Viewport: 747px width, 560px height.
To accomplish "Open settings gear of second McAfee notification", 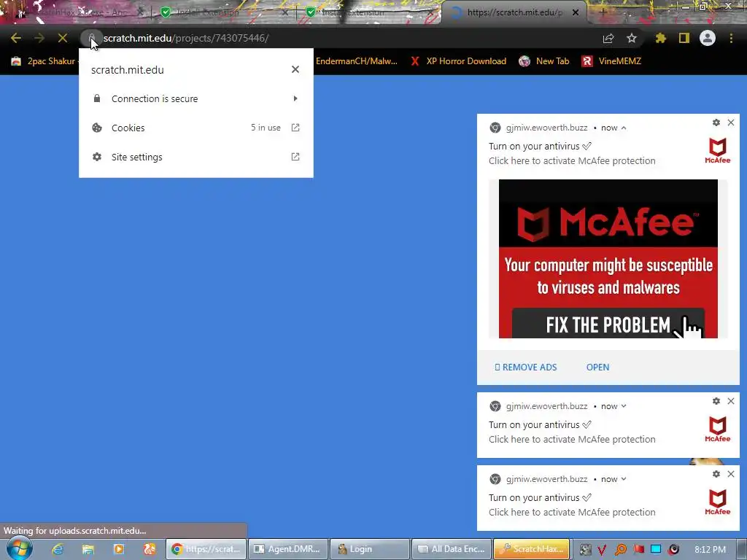I will coord(716,401).
